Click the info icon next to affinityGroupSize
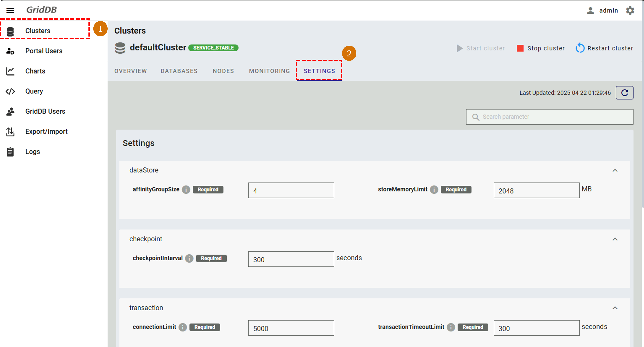The width and height of the screenshot is (644, 347). pyautogui.click(x=186, y=190)
